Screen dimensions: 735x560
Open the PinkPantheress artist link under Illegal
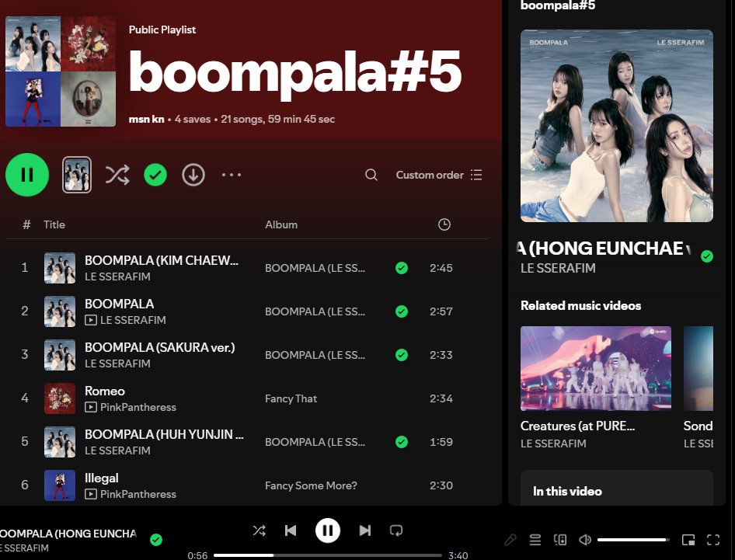pyautogui.click(x=138, y=494)
